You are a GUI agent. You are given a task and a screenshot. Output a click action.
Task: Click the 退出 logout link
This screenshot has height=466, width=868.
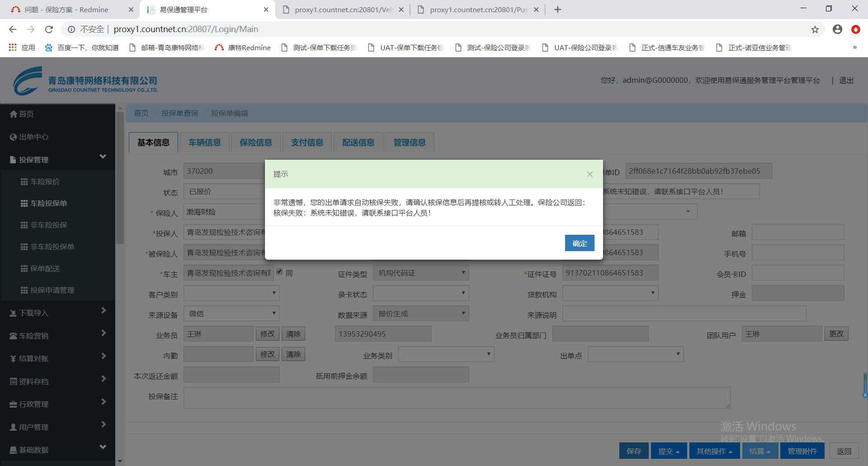pyautogui.click(x=846, y=81)
